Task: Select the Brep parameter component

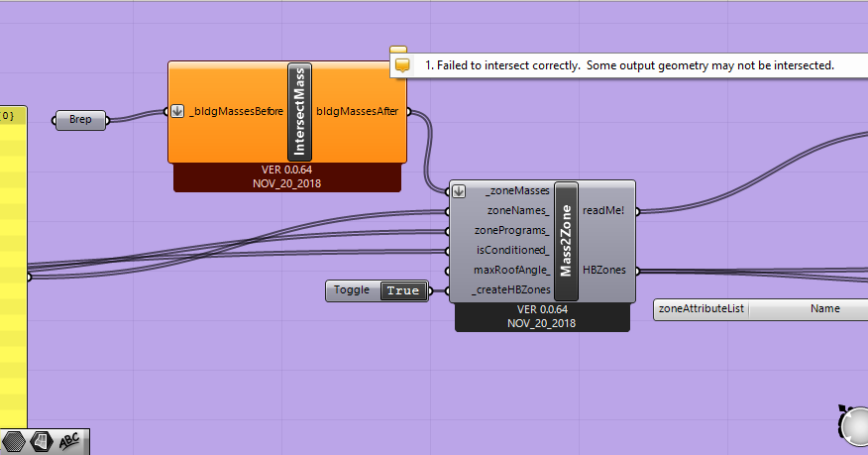Action: 80,120
